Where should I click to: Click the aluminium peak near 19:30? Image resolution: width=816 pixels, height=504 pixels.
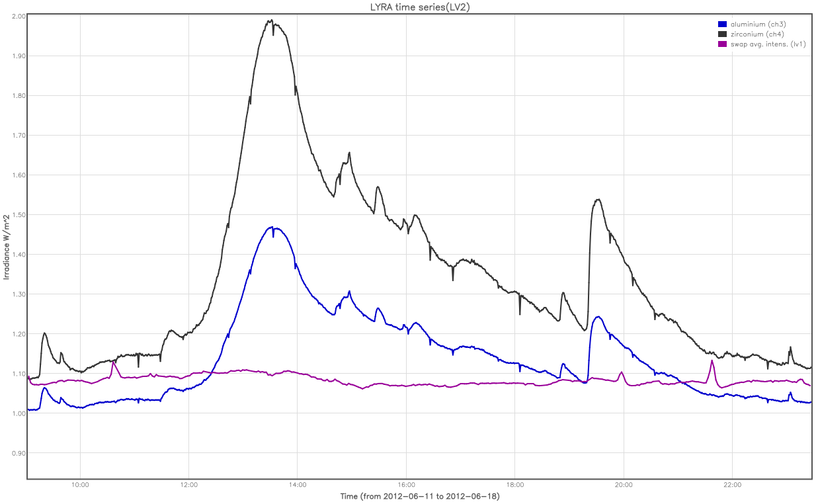598,317
